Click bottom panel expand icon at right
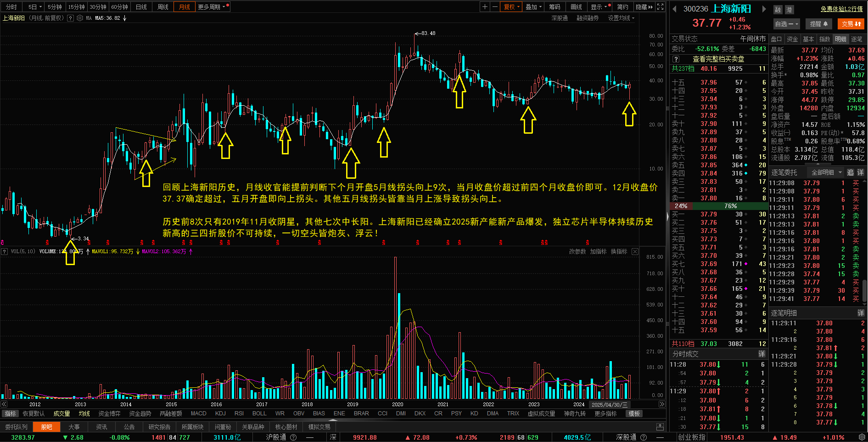Image resolution: width=868 pixels, height=442 pixels. (660, 427)
